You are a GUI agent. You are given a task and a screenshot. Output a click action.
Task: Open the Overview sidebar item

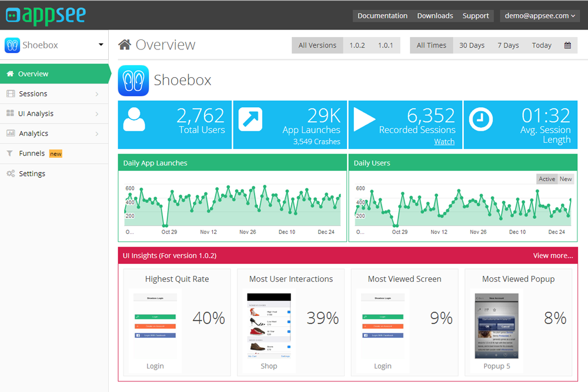point(54,74)
